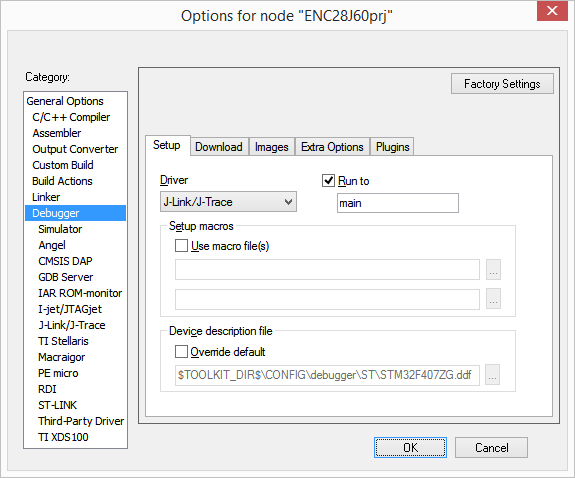Image resolution: width=575 pixels, height=478 pixels.
Task: Confirm with the OK button
Action: coord(410,448)
